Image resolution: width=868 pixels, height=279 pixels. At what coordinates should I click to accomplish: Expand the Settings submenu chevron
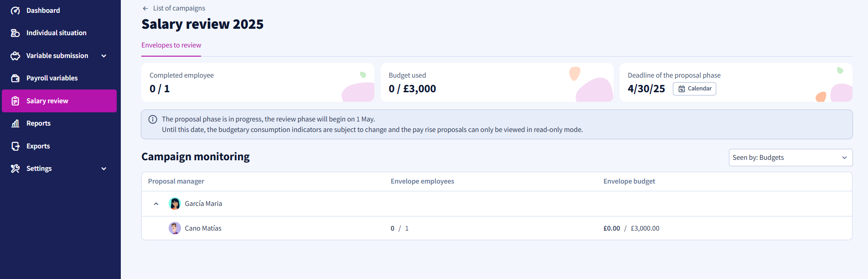(x=104, y=168)
